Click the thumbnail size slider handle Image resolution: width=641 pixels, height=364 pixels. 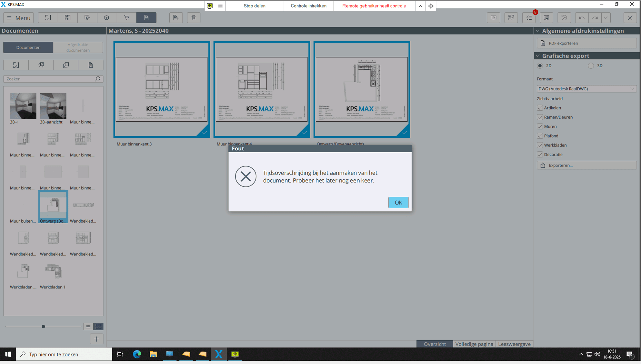point(43,326)
